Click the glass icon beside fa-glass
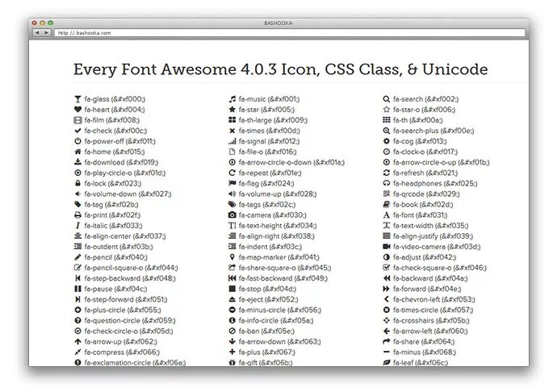This screenshot has width=557, height=392. click(77, 99)
